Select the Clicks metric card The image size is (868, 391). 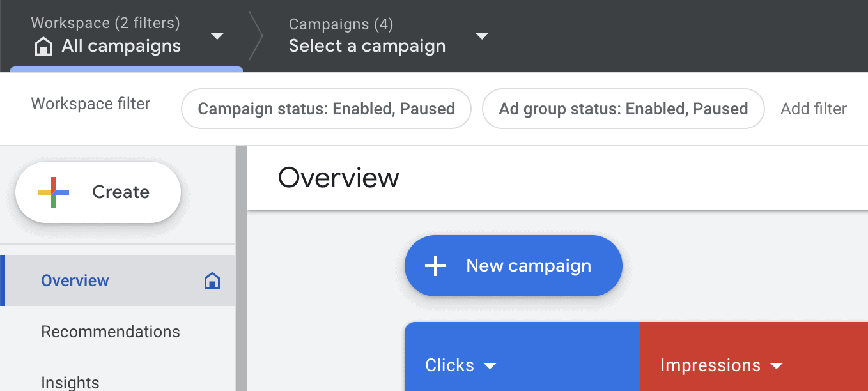point(522,358)
